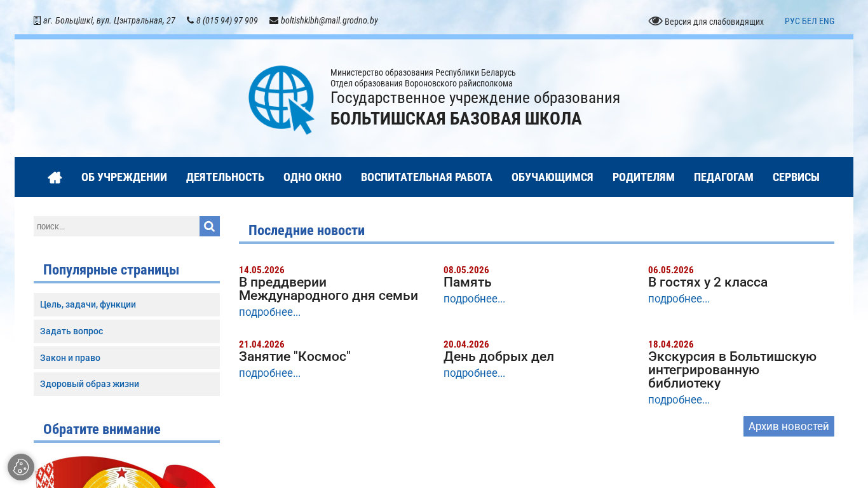
Task: Click the address аг. Больцішкі, вул. Цэнтральная, 27
Action: pos(109,20)
